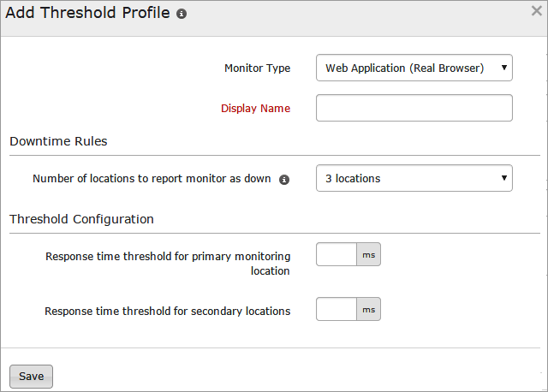Select the Downtime Rules section heading
Image resolution: width=548 pixels, height=392 pixels.
[x=58, y=141]
